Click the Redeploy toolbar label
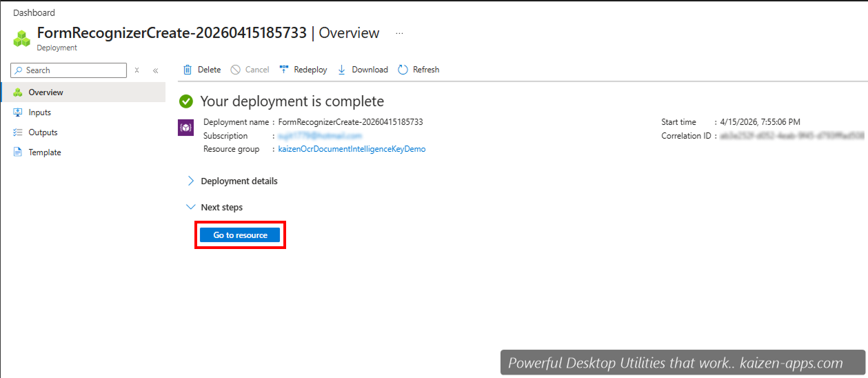Image resolution: width=868 pixels, height=378 pixels. click(x=310, y=70)
